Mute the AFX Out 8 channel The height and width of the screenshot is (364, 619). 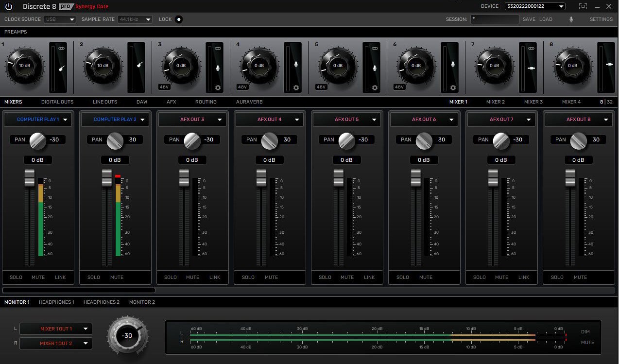[580, 277]
